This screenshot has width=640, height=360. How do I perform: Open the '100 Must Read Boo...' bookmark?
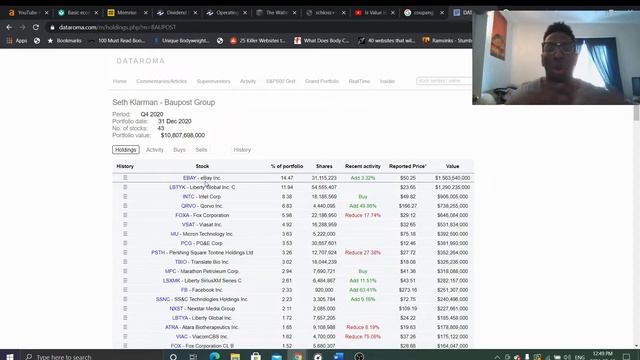tap(117, 40)
